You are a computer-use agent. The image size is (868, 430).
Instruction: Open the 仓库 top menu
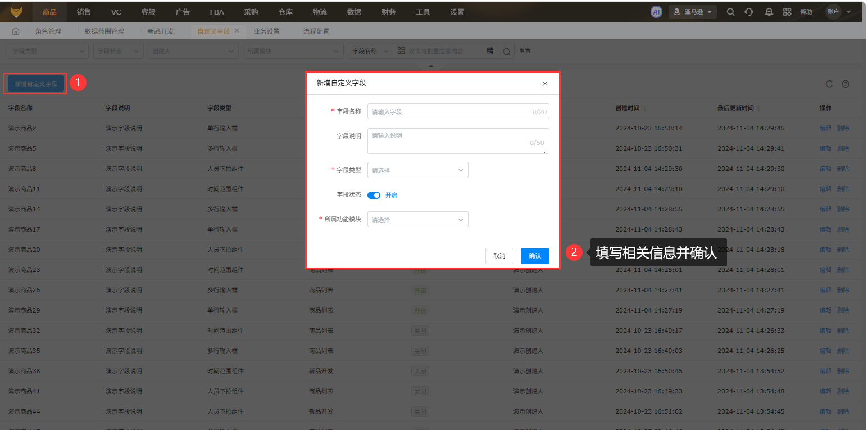(285, 12)
